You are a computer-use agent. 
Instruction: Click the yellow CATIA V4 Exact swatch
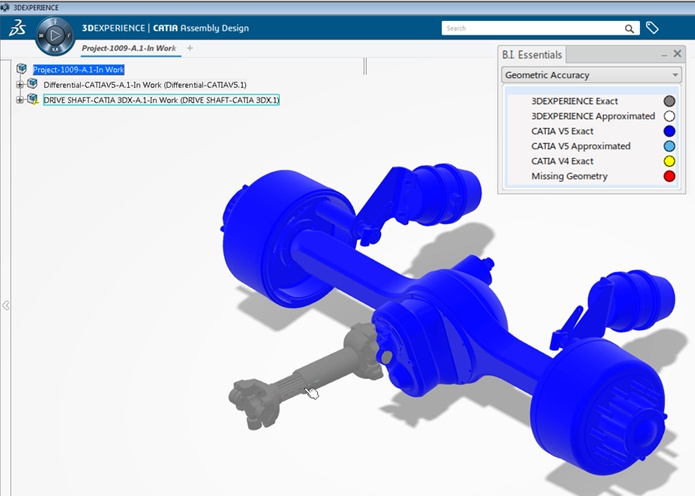(x=669, y=161)
